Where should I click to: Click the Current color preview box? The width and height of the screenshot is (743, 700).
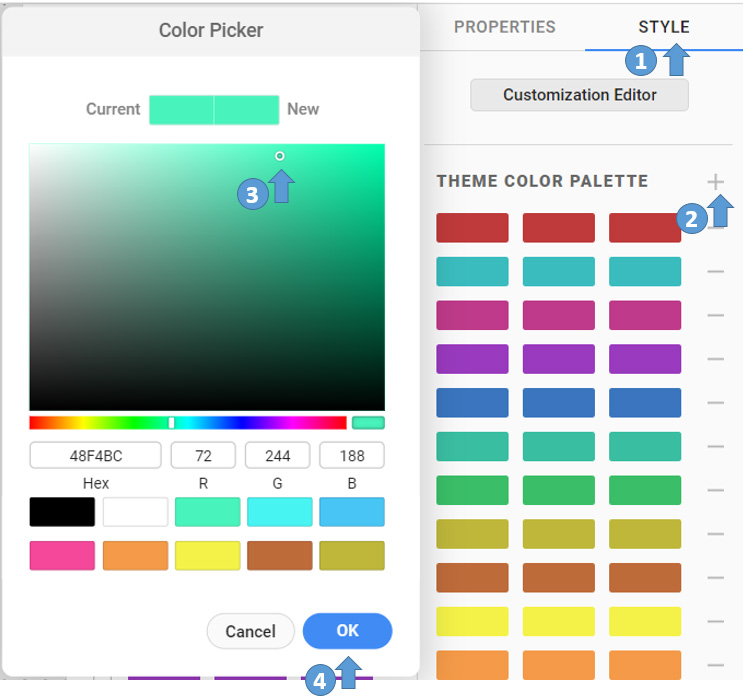coord(181,110)
